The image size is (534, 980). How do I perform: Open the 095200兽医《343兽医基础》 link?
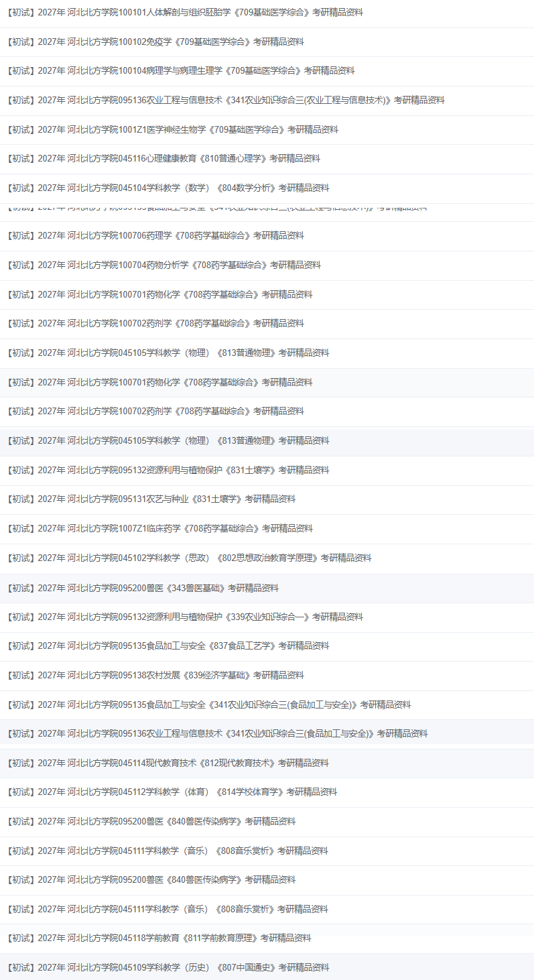click(143, 588)
